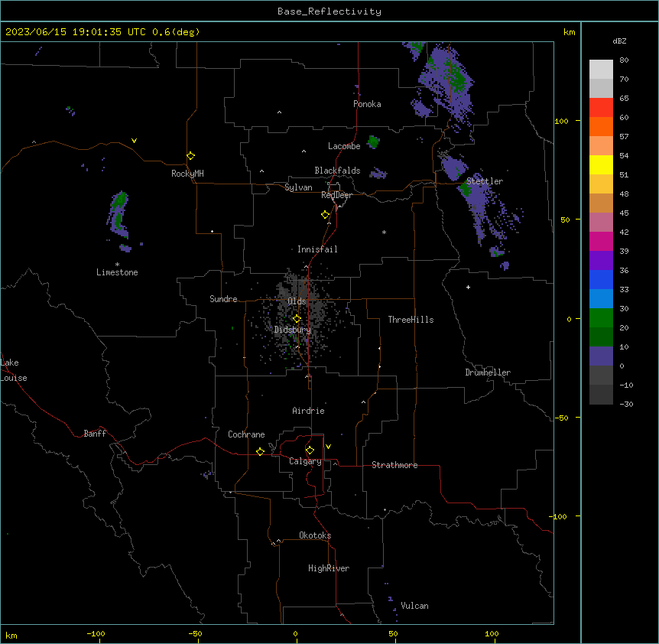Click the Sundre city label
The image size is (659, 644).
[x=223, y=299]
